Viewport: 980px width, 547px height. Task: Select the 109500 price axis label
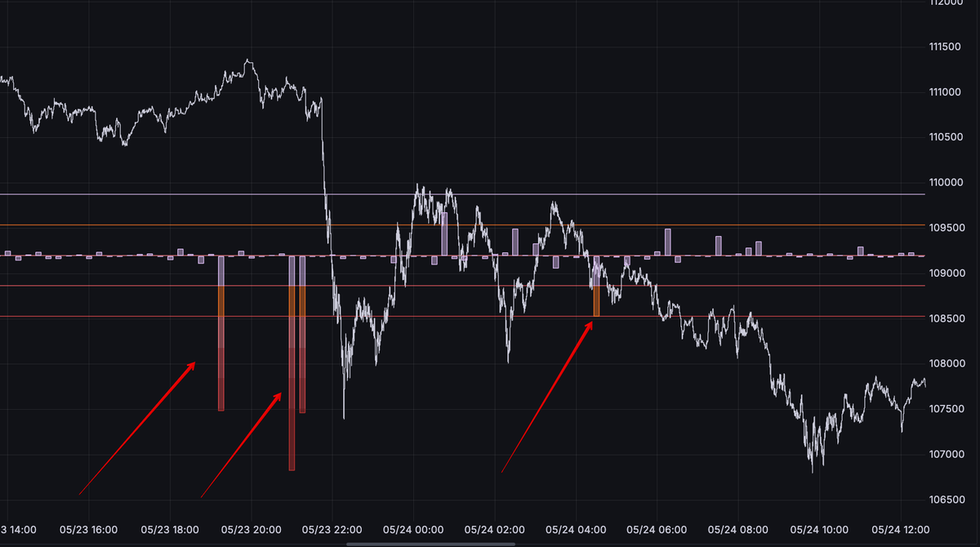(x=945, y=228)
